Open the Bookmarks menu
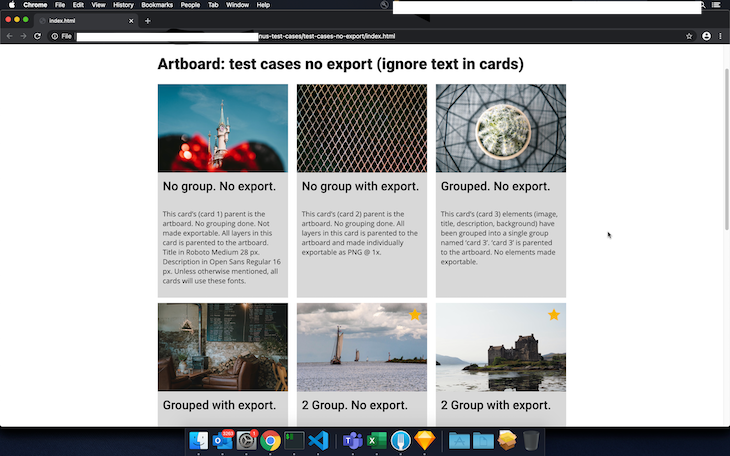730x456 pixels. pyautogui.click(x=157, y=5)
